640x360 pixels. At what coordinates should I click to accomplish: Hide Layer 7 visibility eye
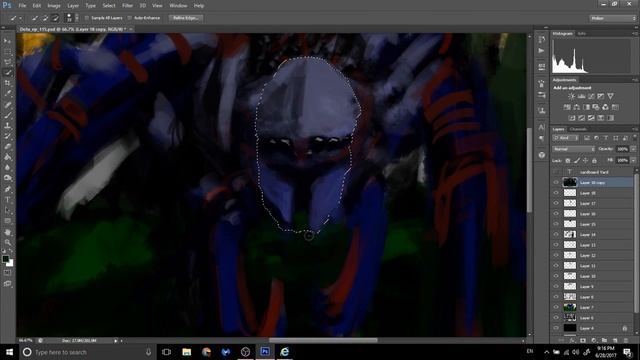click(x=556, y=307)
